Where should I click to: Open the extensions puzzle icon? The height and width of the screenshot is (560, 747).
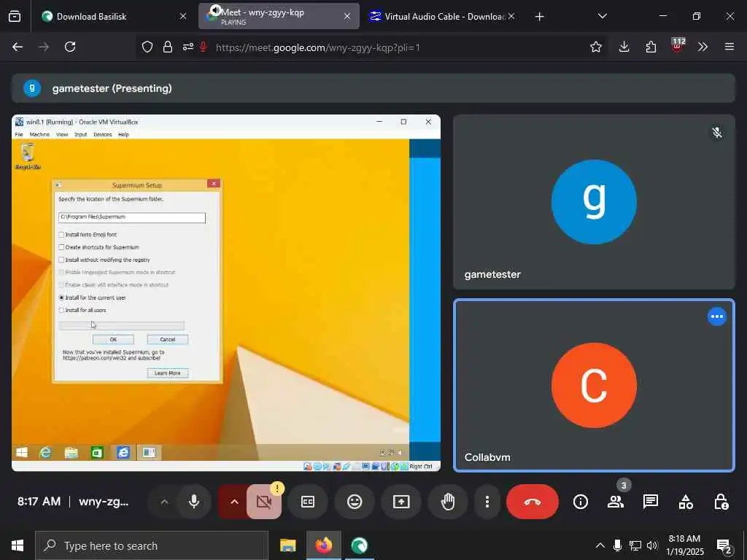651,47
